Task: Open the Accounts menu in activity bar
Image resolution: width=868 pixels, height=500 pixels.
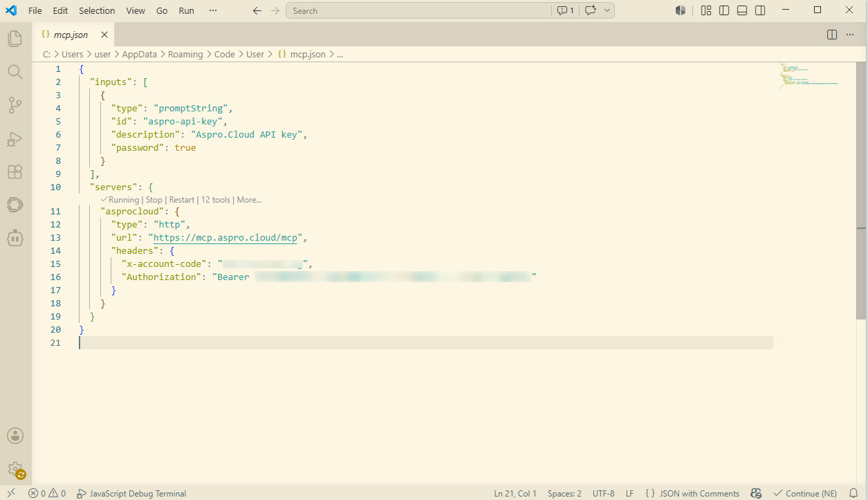Action: point(15,436)
